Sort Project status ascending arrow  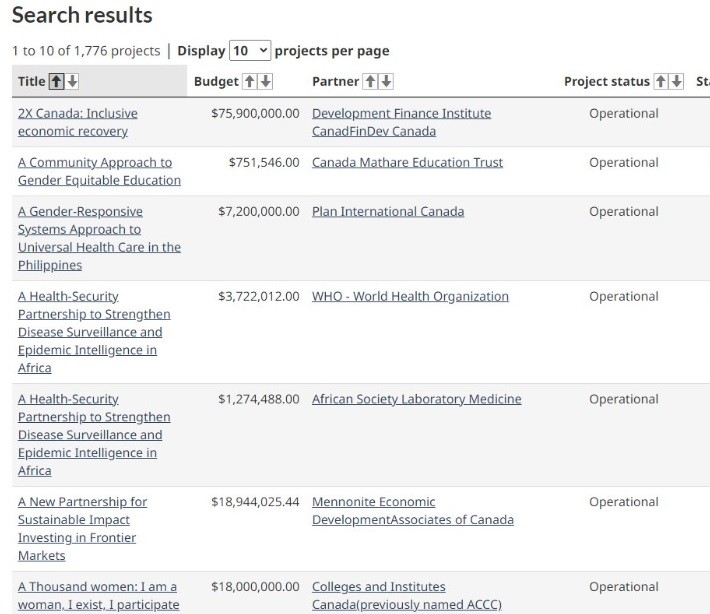[661, 82]
